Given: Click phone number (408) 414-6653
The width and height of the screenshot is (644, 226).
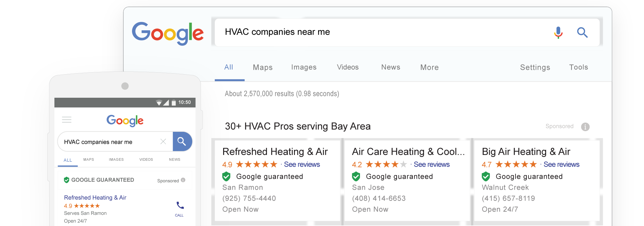Looking at the screenshot, I should pos(379,198).
